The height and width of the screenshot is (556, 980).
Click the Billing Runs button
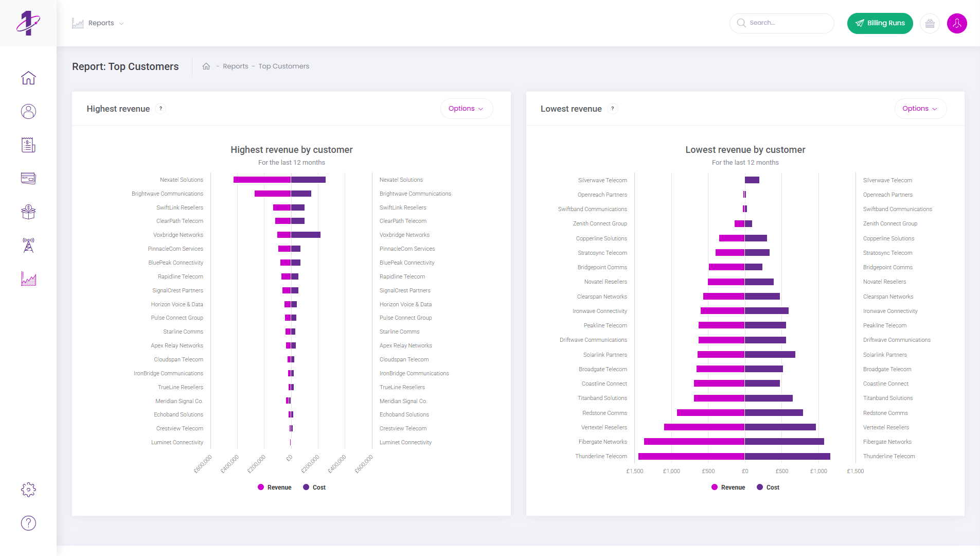click(x=880, y=23)
